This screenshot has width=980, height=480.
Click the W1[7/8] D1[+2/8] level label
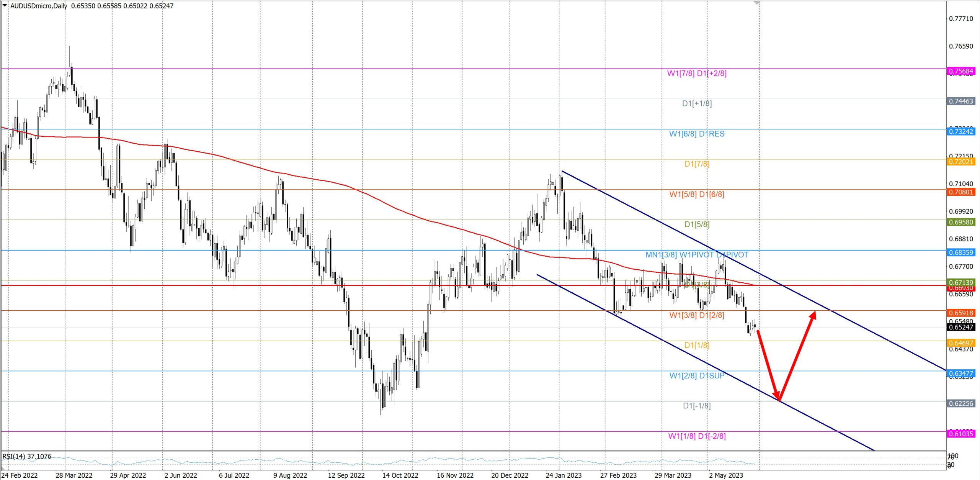coord(696,74)
